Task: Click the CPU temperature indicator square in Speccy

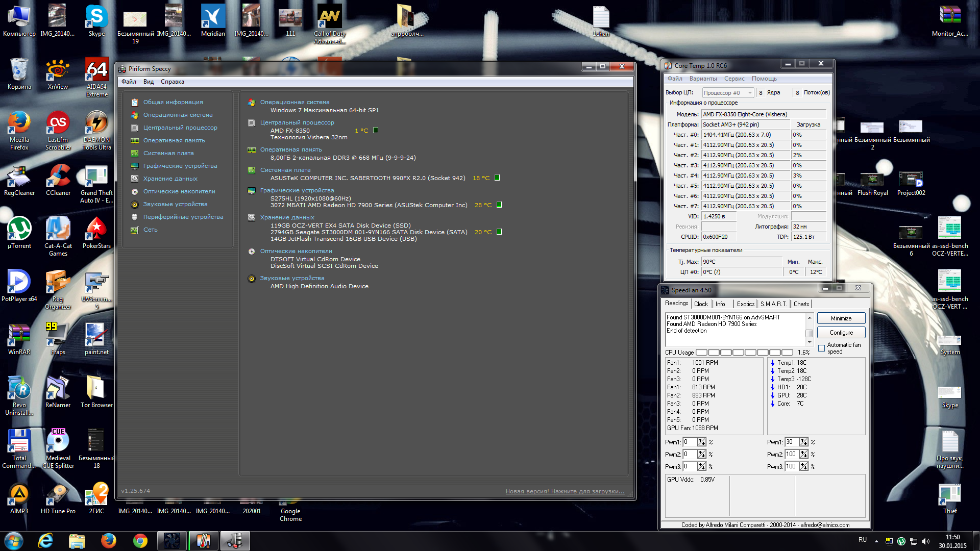Action: click(376, 130)
